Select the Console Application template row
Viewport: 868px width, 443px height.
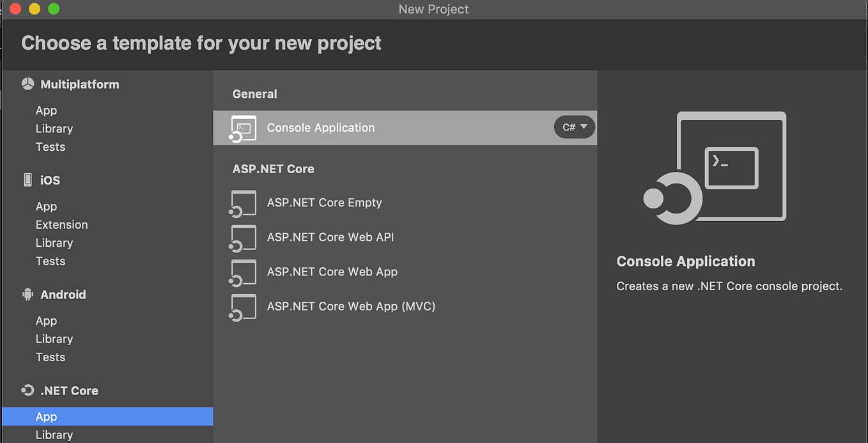pyautogui.click(x=320, y=127)
